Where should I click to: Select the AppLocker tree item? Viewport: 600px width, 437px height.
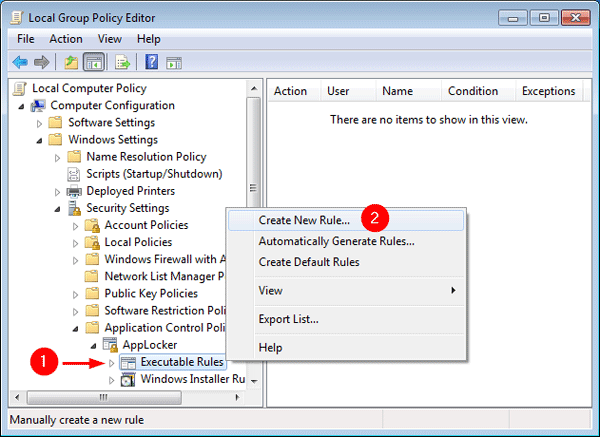tap(149, 345)
